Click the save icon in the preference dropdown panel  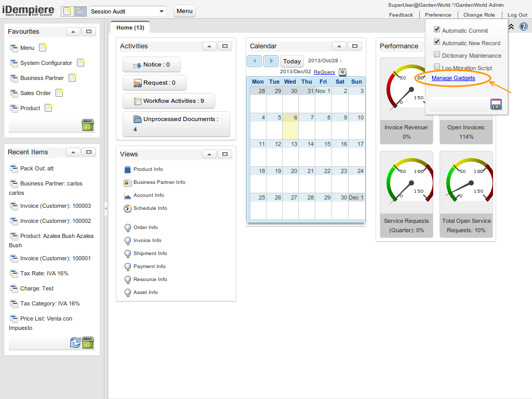pyautogui.click(x=496, y=104)
